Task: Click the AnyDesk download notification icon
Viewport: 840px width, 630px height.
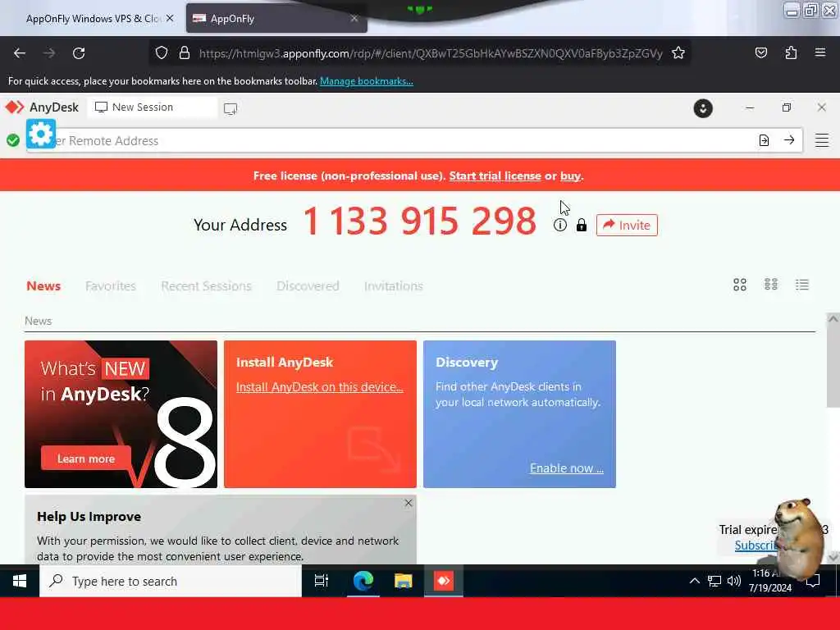Action: [x=703, y=108]
